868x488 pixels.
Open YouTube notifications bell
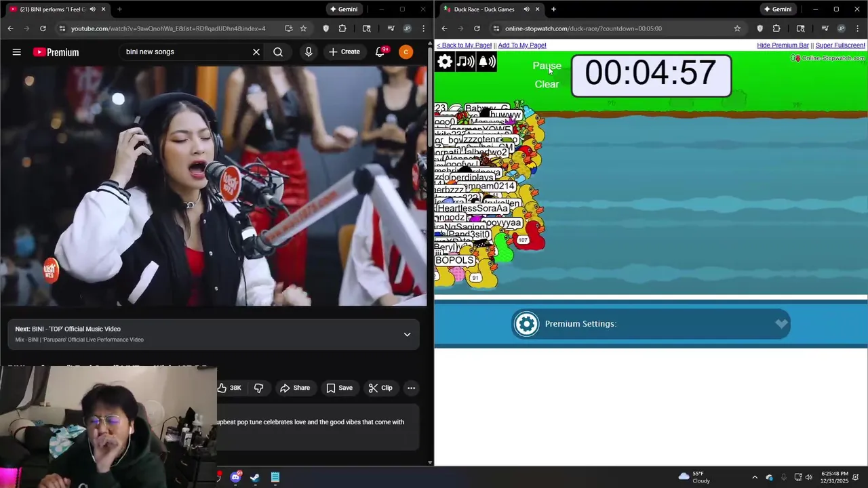[380, 52]
